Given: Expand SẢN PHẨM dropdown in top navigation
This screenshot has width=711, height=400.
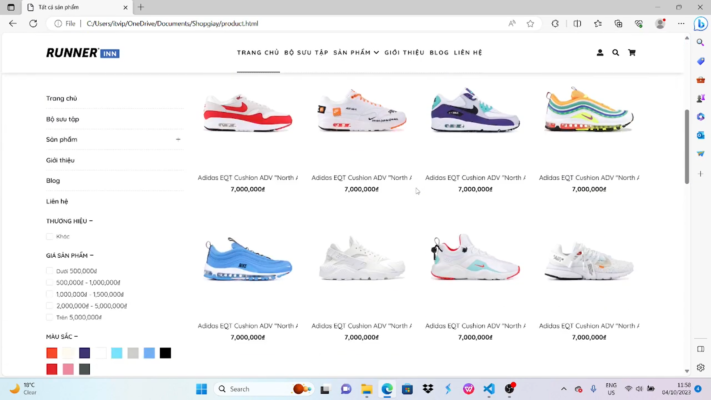Looking at the screenshot, I should tap(356, 53).
